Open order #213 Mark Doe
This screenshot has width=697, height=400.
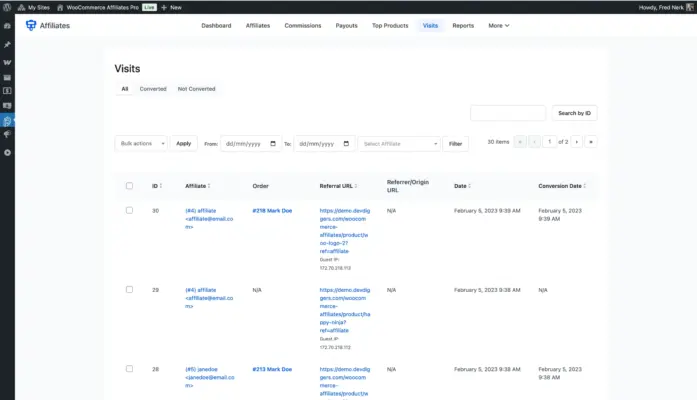tap(272, 369)
